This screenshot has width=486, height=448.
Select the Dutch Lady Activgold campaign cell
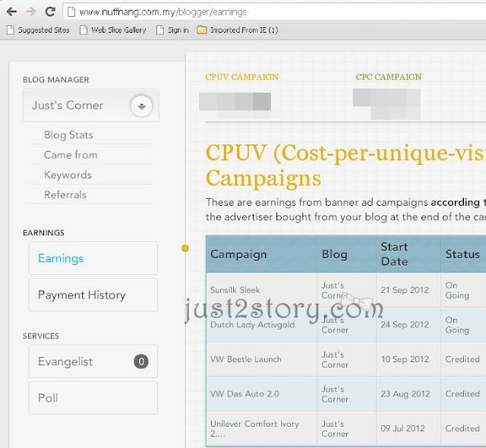261,325
